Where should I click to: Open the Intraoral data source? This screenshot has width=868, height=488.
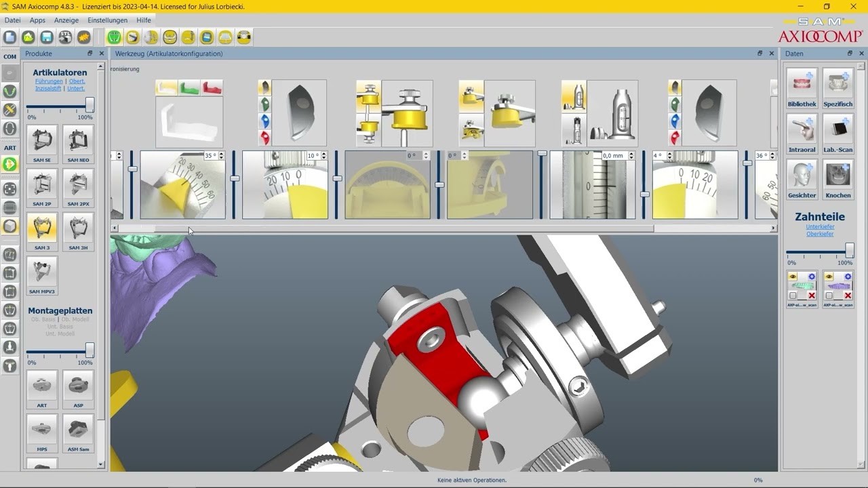point(802,134)
